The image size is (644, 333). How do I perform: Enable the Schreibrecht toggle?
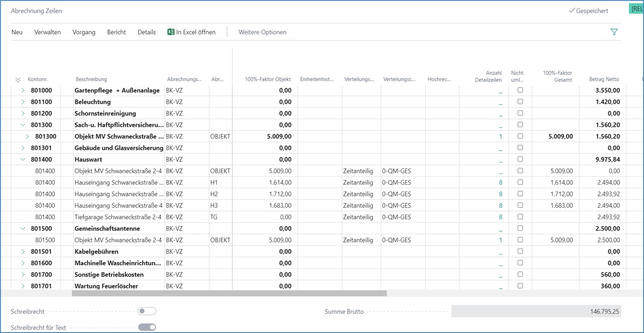tap(147, 311)
